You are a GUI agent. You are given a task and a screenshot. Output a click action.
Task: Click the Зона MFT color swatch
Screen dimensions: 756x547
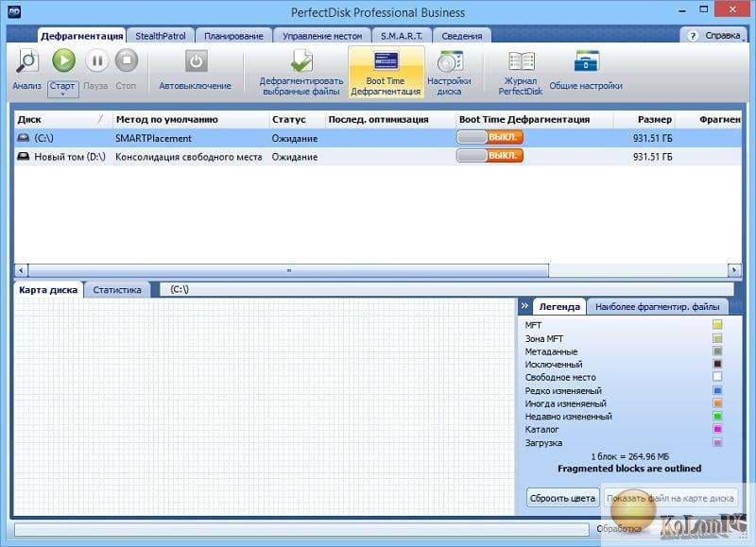[x=717, y=338]
